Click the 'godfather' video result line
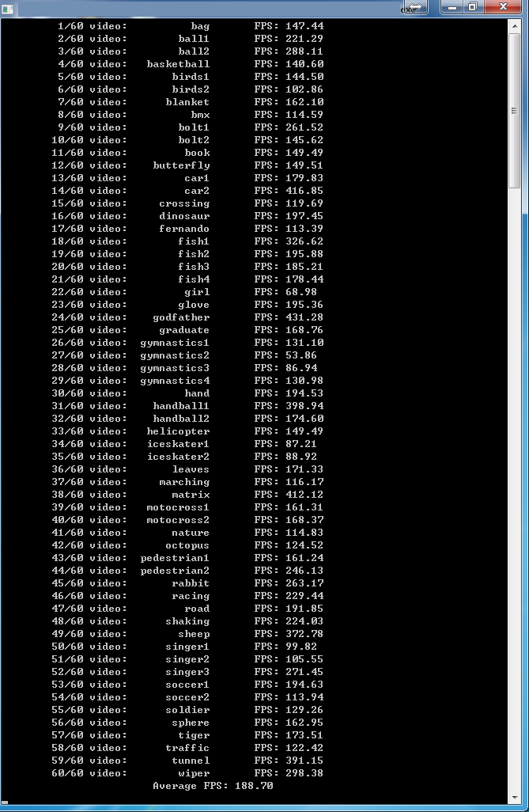 click(187, 317)
